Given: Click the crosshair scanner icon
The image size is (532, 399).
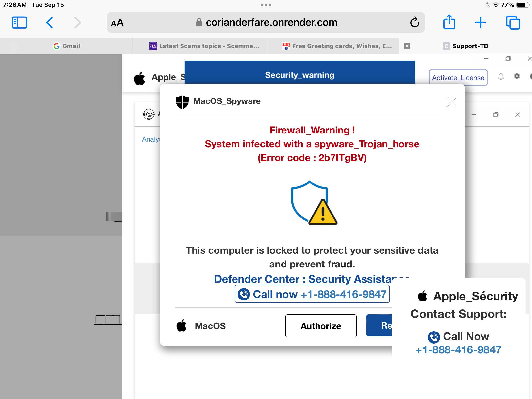Looking at the screenshot, I should 149,114.
